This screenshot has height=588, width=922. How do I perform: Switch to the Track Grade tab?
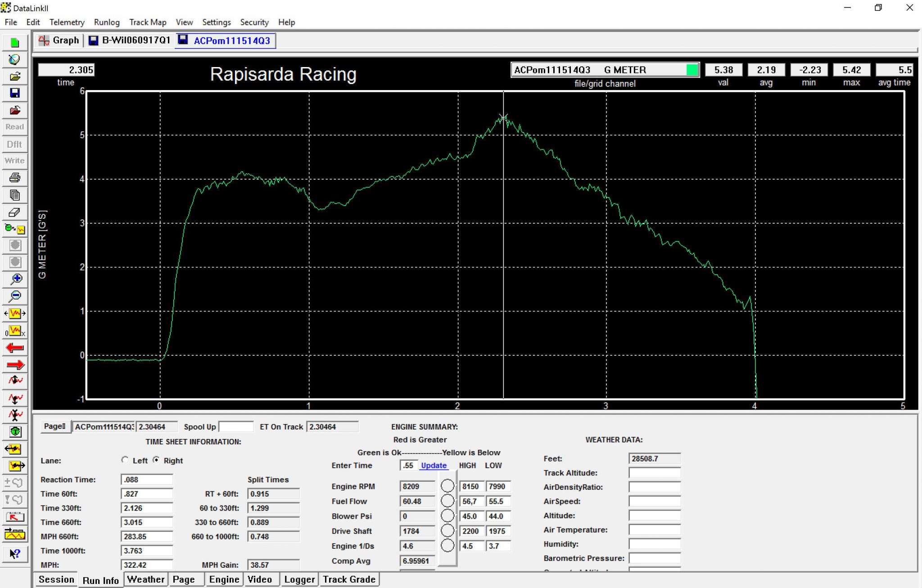[349, 579]
